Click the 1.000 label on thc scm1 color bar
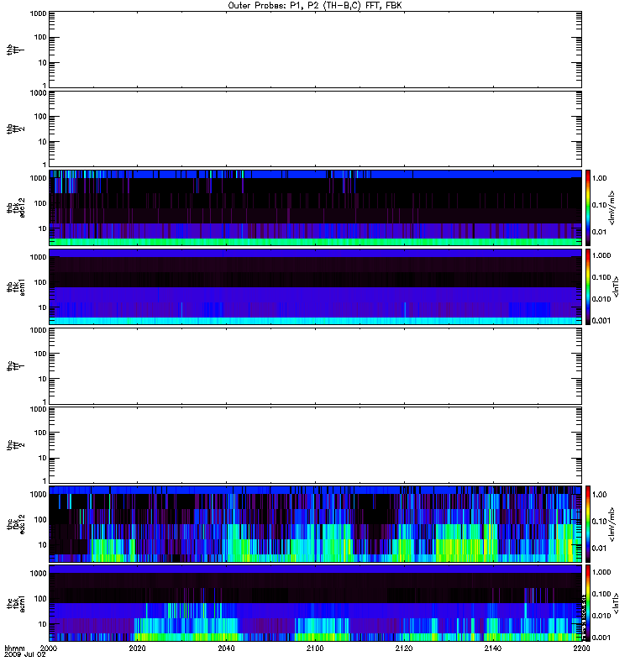 (x=601, y=572)
